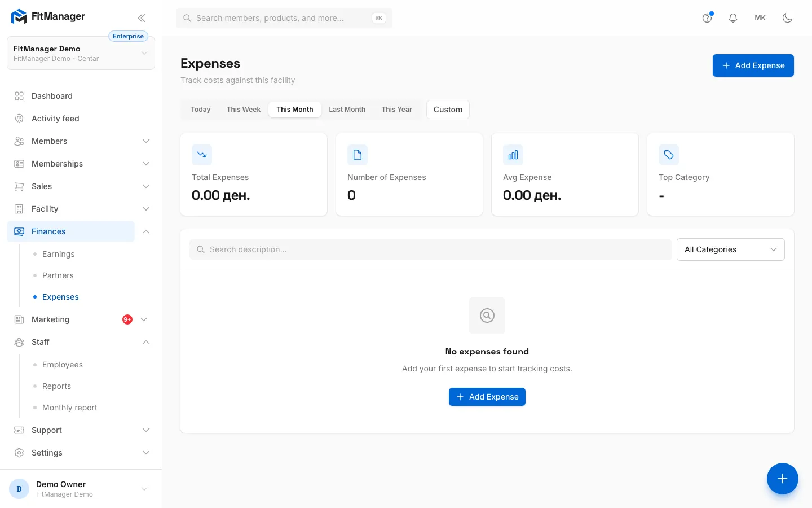The width and height of the screenshot is (812, 508).
Task: Click the Add Expense button in empty state
Action: click(487, 397)
